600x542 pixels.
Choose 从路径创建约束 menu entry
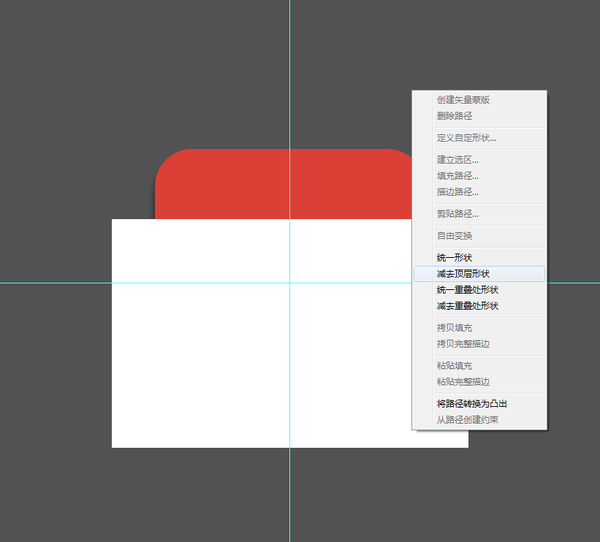[467, 420]
